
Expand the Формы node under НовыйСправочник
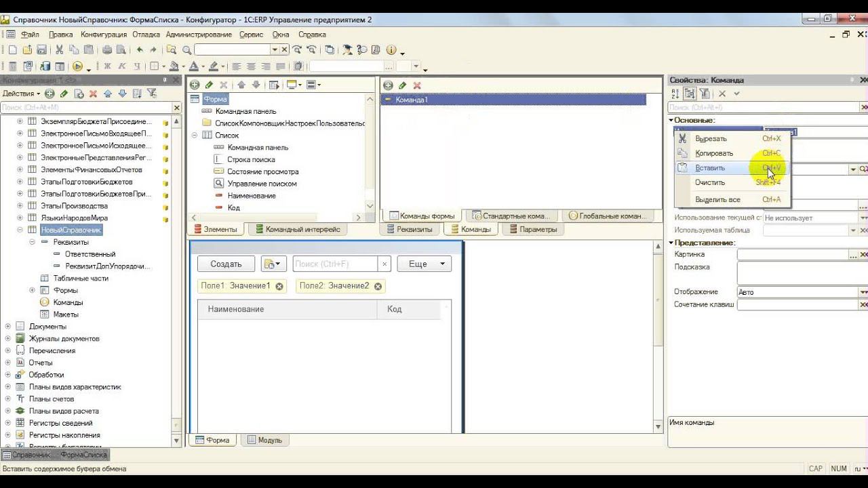tap(32, 290)
